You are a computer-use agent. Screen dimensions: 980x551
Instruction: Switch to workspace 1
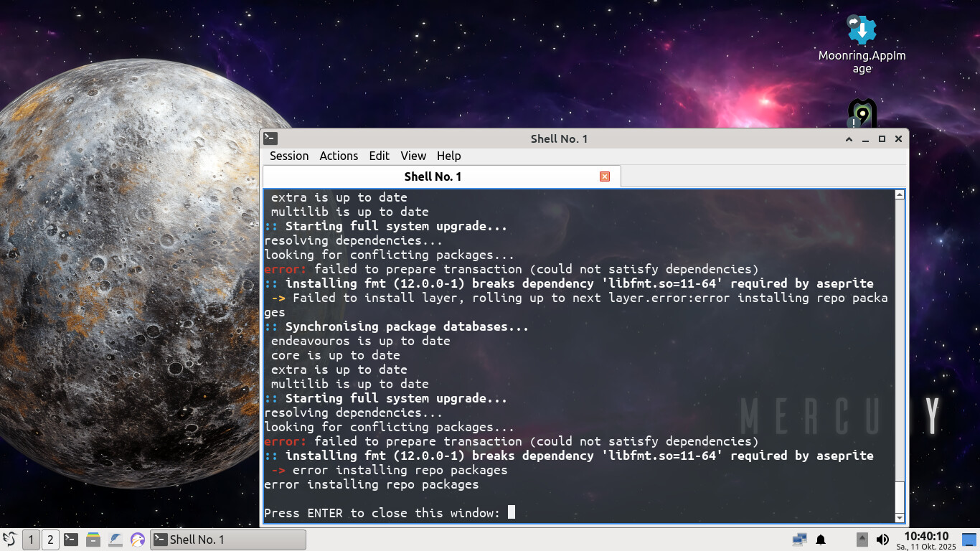[31, 540]
